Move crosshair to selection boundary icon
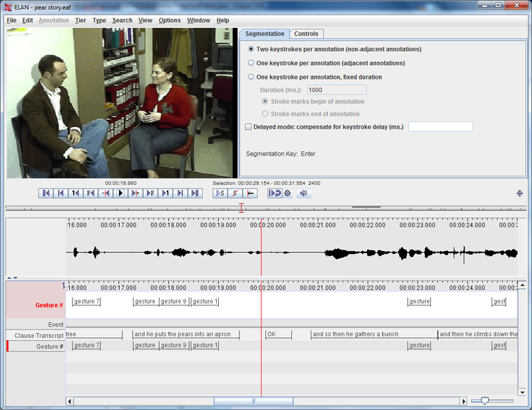Viewport: 532px width, 410px height. coord(250,193)
